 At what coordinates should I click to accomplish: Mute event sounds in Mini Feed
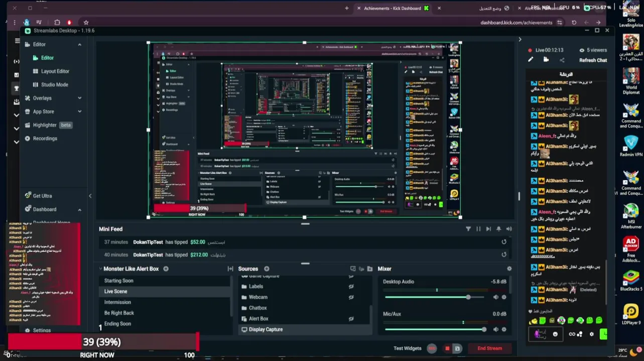pos(509,229)
